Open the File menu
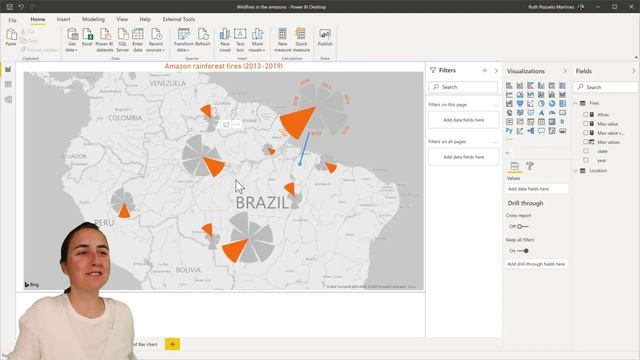 pyautogui.click(x=13, y=20)
